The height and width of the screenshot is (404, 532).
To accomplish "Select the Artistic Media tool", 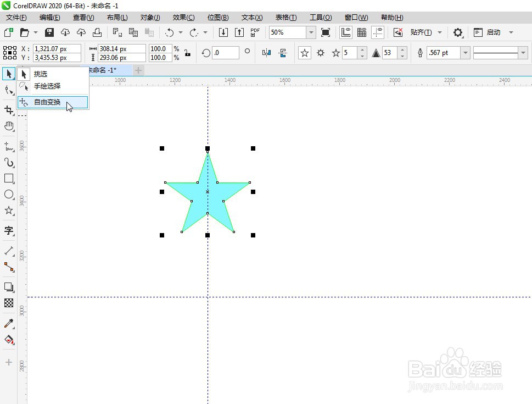I will coord(9,163).
